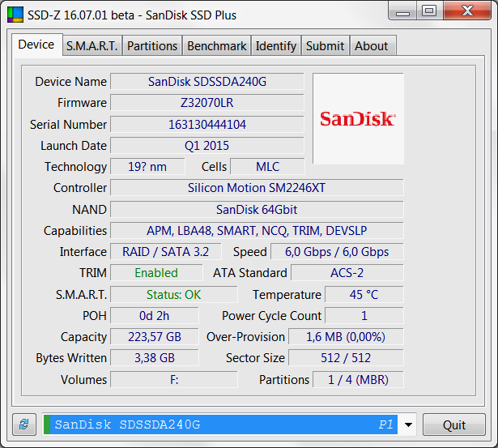This screenshot has width=498, height=448.
Task: Click the Controller field Silicon Motion SM2246XT
Action: pyautogui.click(x=256, y=188)
